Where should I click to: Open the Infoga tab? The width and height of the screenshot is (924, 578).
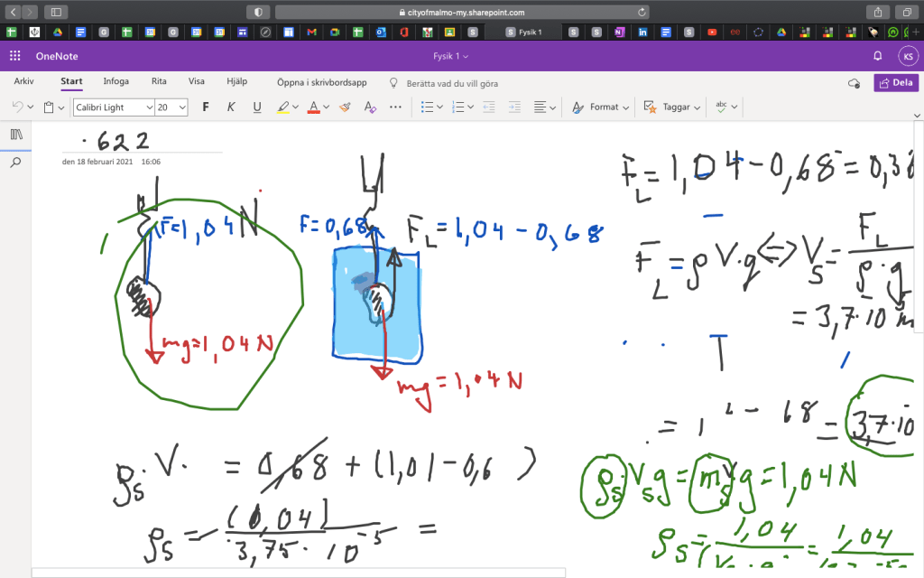115,81
